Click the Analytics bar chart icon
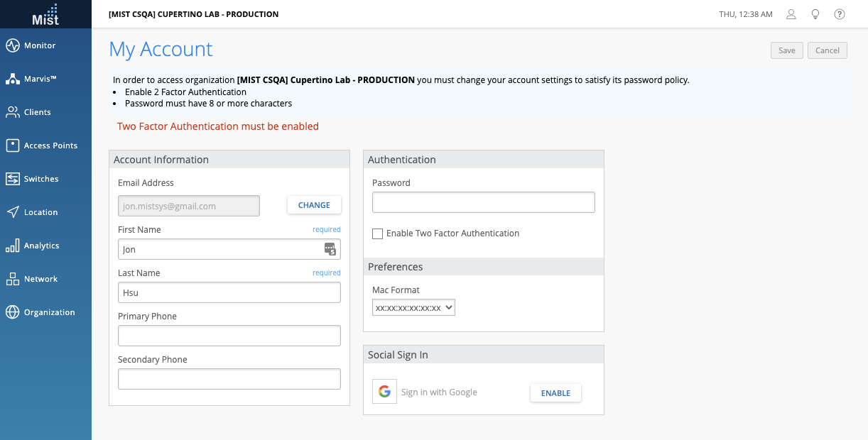The width and height of the screenshot is (868, 440). (13, 246)
